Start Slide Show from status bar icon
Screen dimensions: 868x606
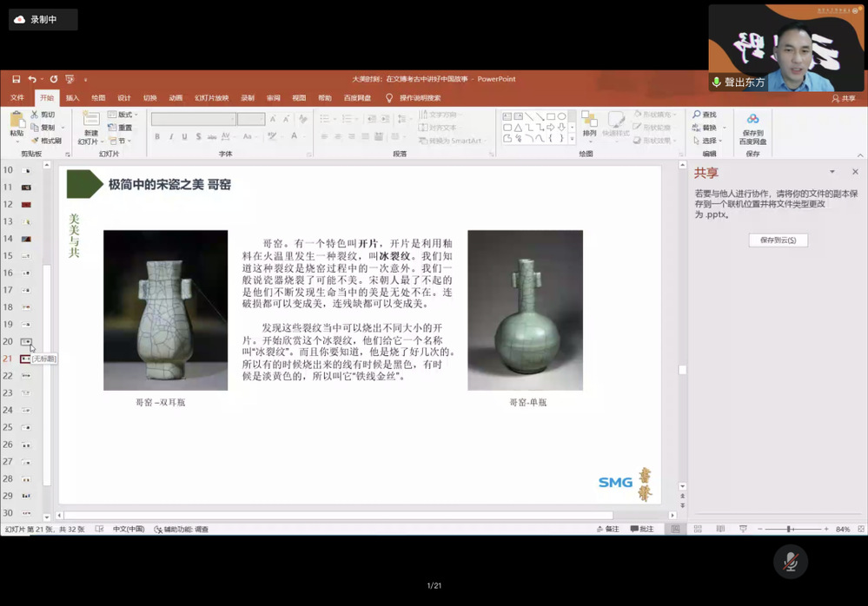[743, 529]
